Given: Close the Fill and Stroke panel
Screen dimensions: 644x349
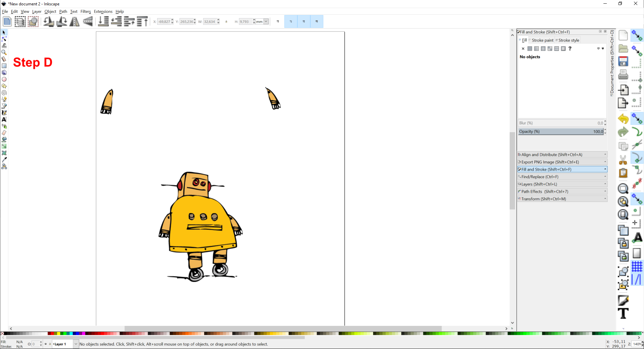Looking at the screenshot, I should click(605, 32).
